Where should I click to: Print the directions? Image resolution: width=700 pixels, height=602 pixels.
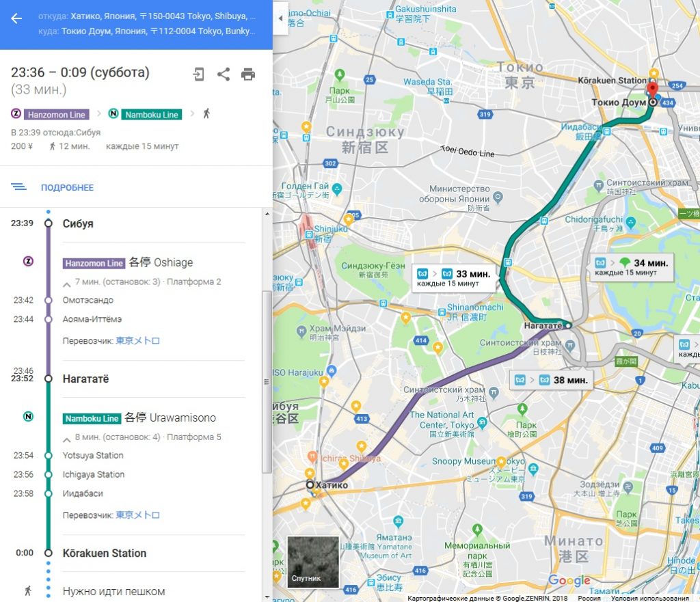click(248, 74)
